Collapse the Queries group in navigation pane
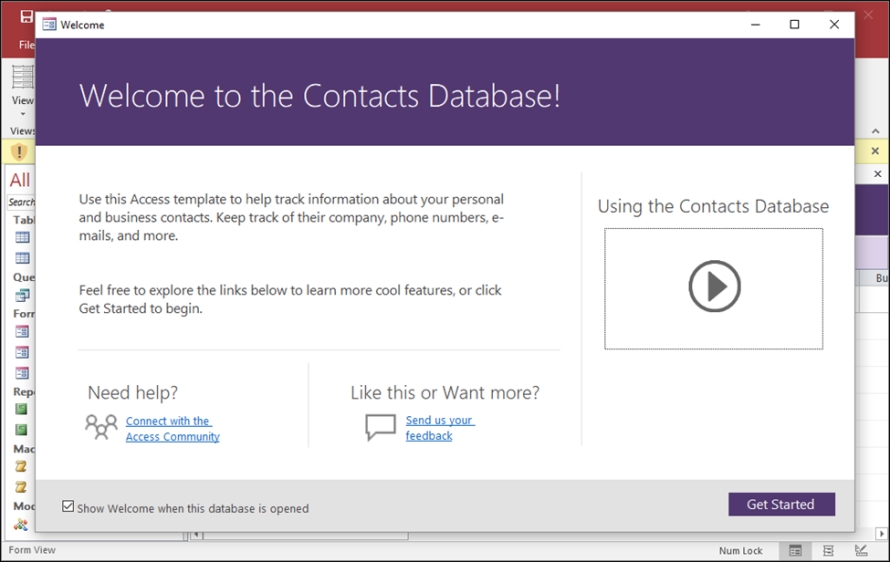890x562 pixels. (x=24, y=277)
